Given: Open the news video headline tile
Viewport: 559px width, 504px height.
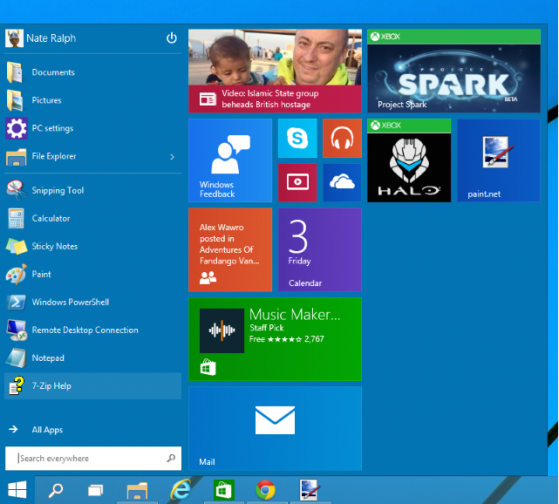Looking at the screenshot, I should (x=275, y=71).
